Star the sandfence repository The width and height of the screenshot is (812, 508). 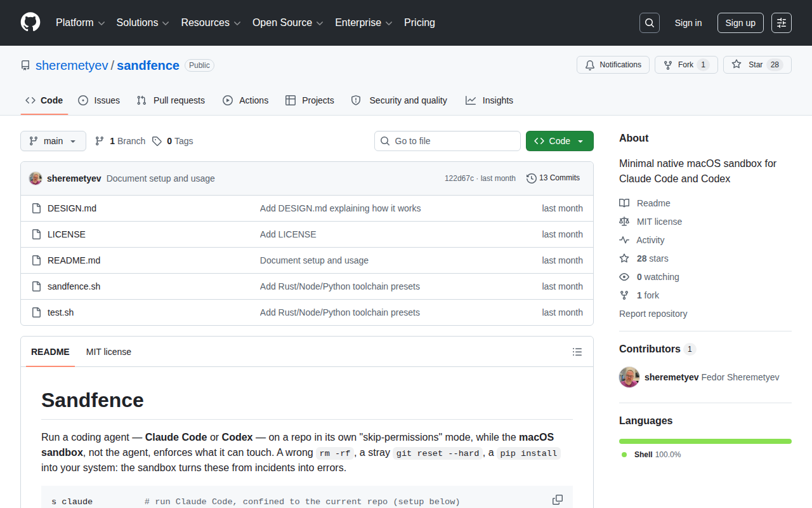(757, 65)
